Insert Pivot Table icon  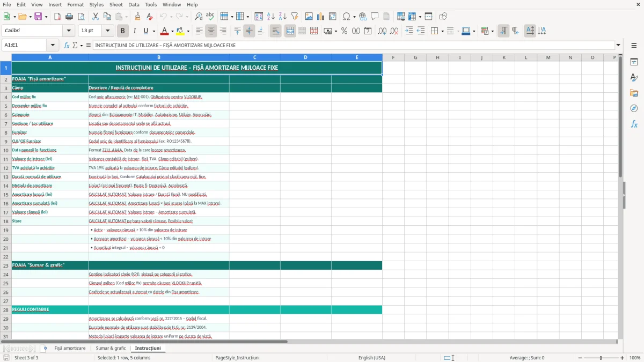333,17
